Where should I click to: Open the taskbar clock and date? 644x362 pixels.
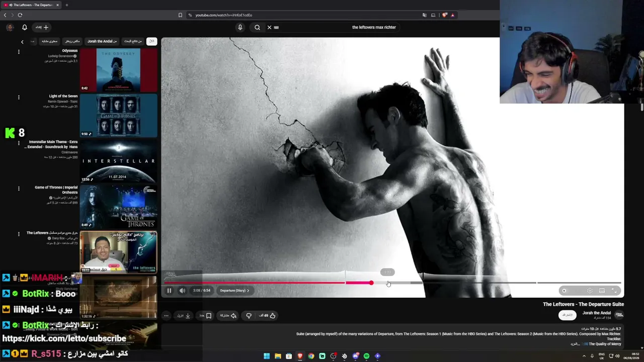click(631, 356)
